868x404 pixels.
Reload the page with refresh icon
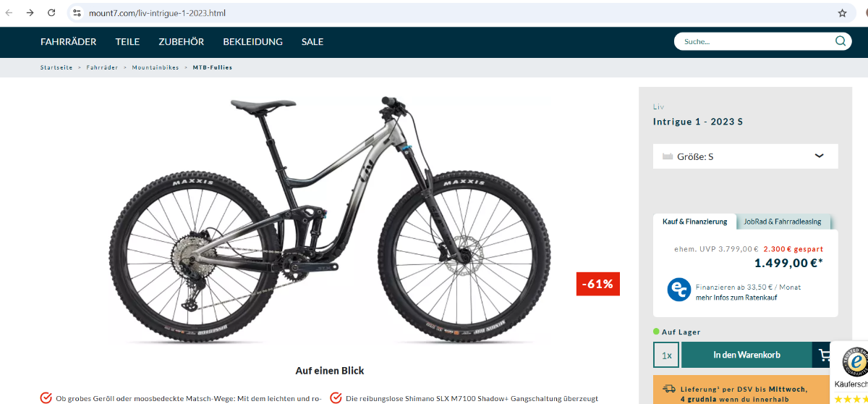(x=51, y=13)
